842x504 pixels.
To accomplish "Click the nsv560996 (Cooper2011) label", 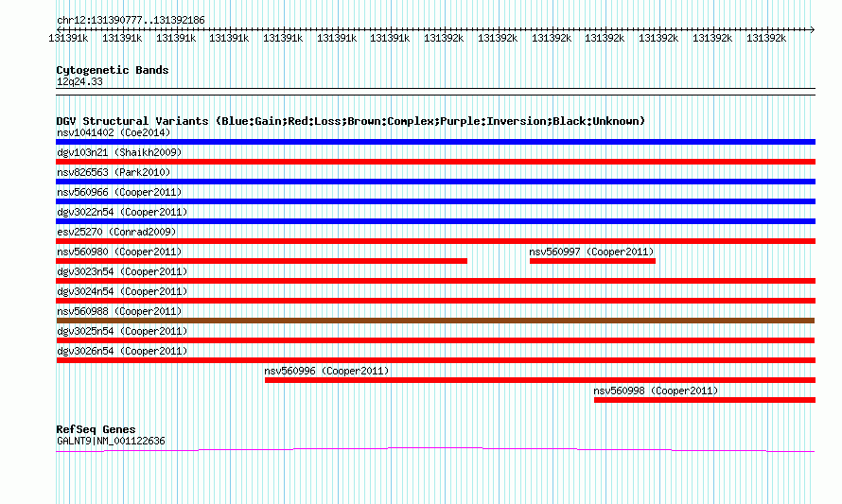I will pos(326,371).
